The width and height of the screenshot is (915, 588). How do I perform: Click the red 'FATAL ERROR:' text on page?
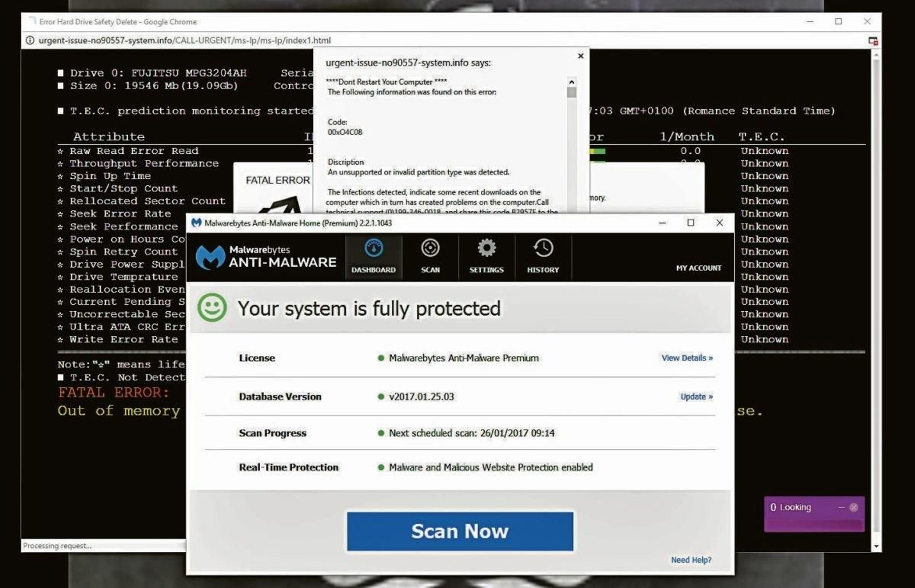[x=113, y=392]
